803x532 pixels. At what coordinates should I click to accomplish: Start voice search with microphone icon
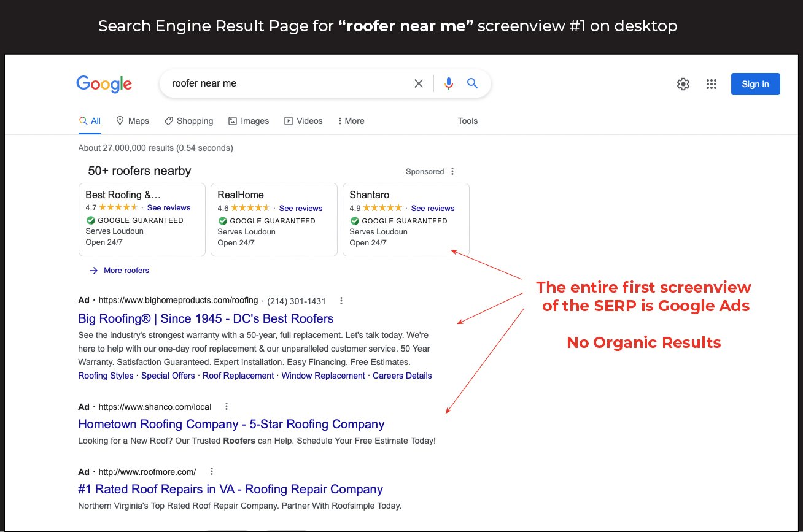click(x=449, y=83)
